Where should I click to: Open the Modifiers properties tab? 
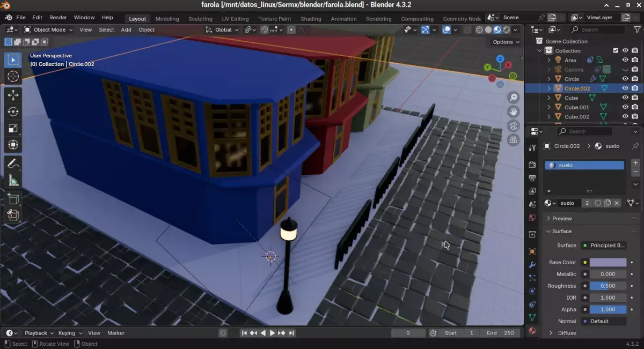click(532, 265)
